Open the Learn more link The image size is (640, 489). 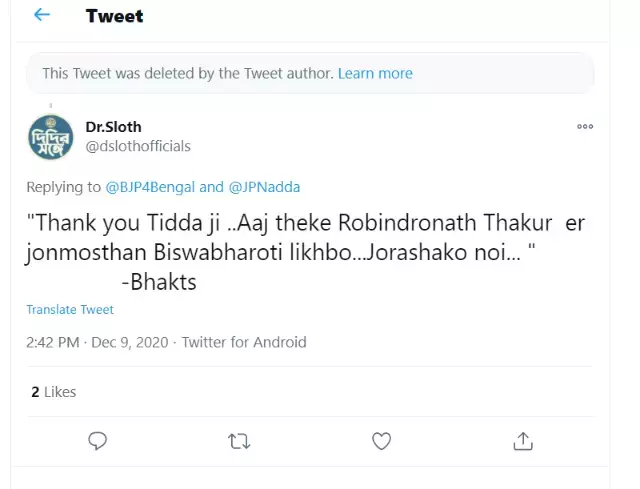point(375,73)
